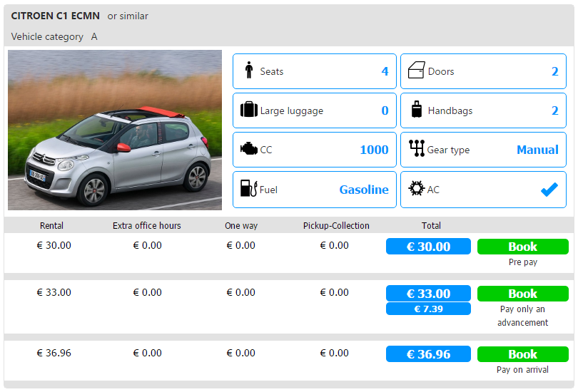Screen dimensions: 578x392
Task: Click the 'or similar' text
Action: pyautogui.click(x=128, y=16)
